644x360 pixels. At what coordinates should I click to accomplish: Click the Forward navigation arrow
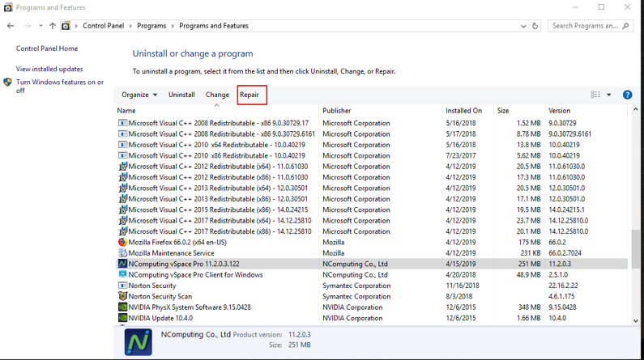[x=27, y=26]
